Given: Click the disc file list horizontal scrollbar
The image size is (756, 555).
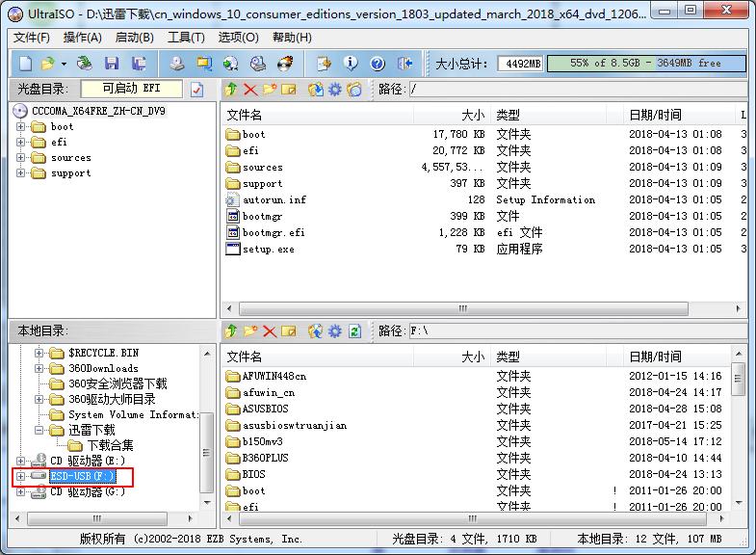Looking at the screenshot, I should (x=463, y=308).
